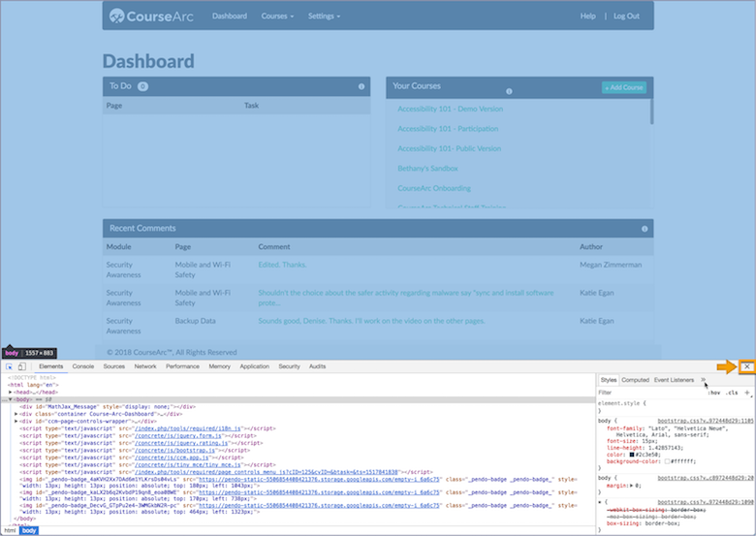
Task: Open the Dashboard nav link
Action: tap(230, 16)
